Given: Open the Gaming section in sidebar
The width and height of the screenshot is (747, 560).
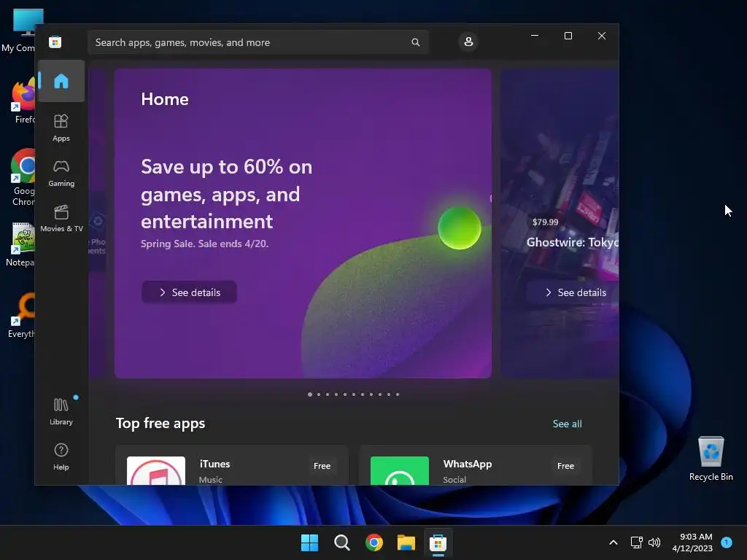Looking at the screenshot, I should point(61,173).
